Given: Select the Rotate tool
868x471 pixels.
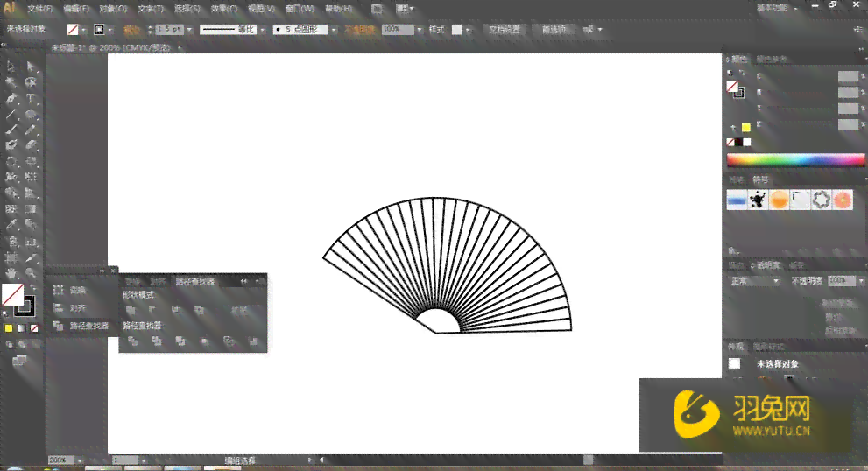Looking at the screenshot, I should pos(11,162).
